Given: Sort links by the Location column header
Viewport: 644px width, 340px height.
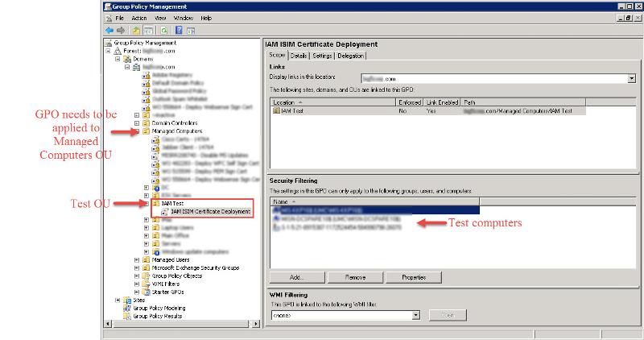Looking at the screenshot, I should (332, 102).
